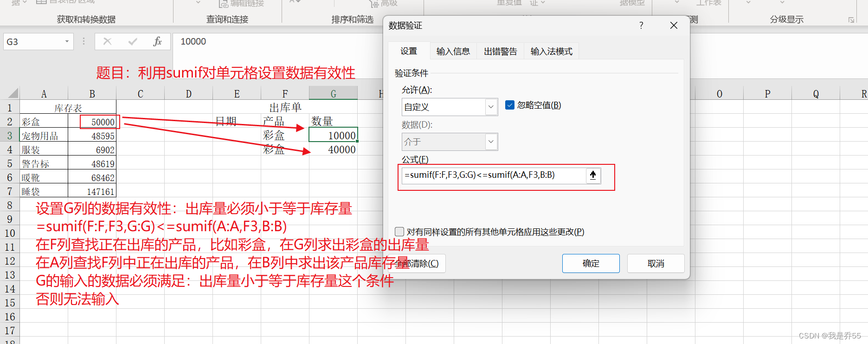Click the 出库单 header cell
Image resolution: width=868 pixels, height=344 pixels.
point(285,107)
